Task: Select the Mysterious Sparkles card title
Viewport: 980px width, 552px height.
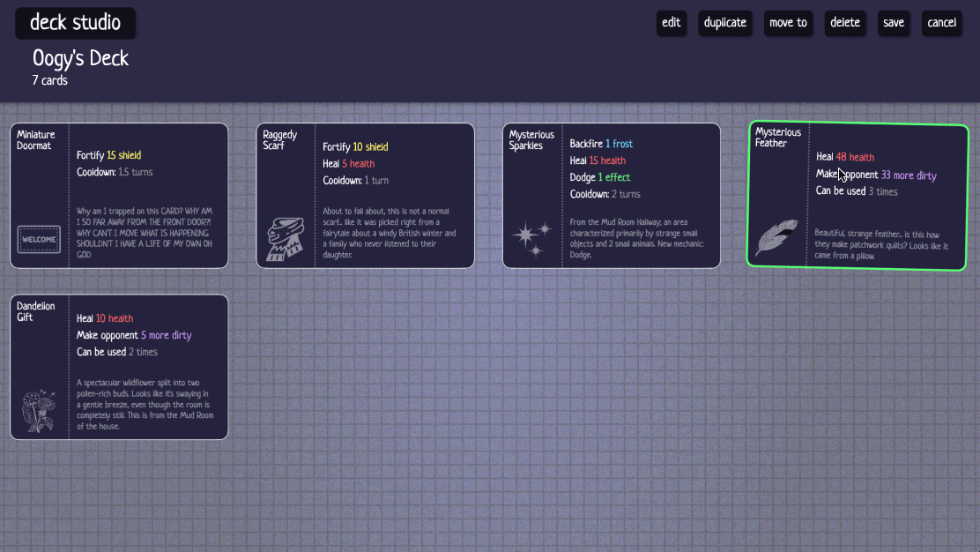Action: tap(531, 140)
